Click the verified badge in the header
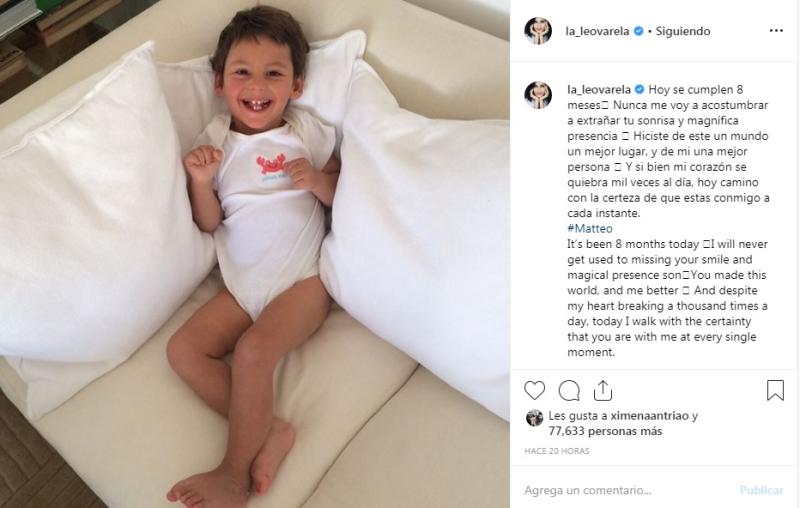 pos(638,31)
